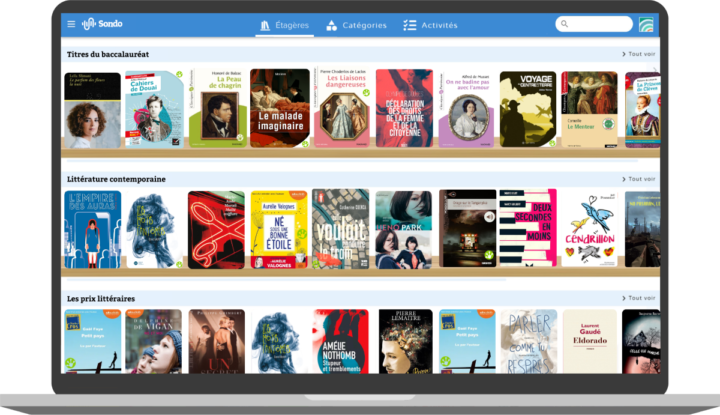Viewport: 720px width, 415px height.
Task: Click the checklist icon beside Activités
Action: (x=410, y=25)
